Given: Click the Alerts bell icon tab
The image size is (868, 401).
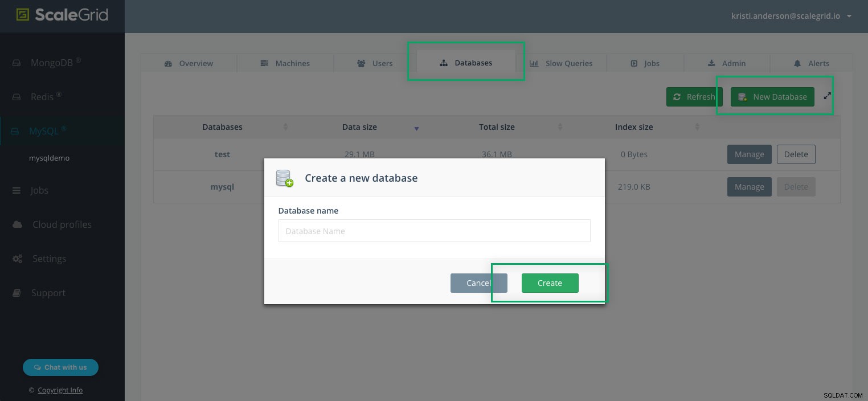Looking at the screenshot, I should (x=797, y=63).
